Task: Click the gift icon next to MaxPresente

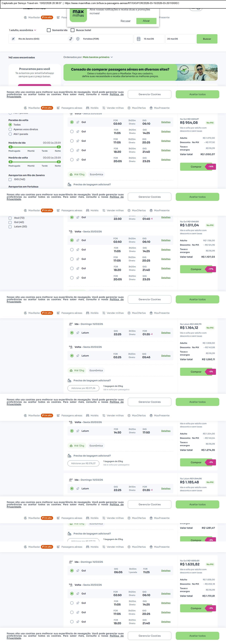Action: tap(151, 108)
